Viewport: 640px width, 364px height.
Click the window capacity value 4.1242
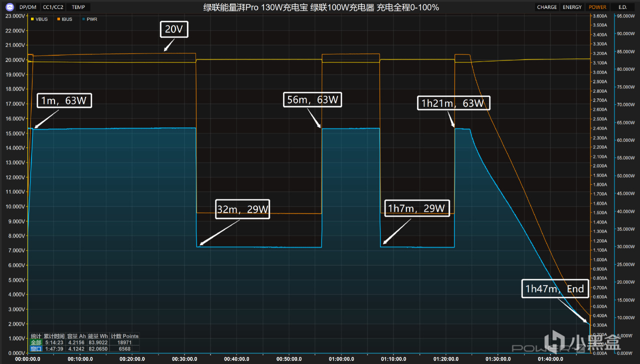76,349
